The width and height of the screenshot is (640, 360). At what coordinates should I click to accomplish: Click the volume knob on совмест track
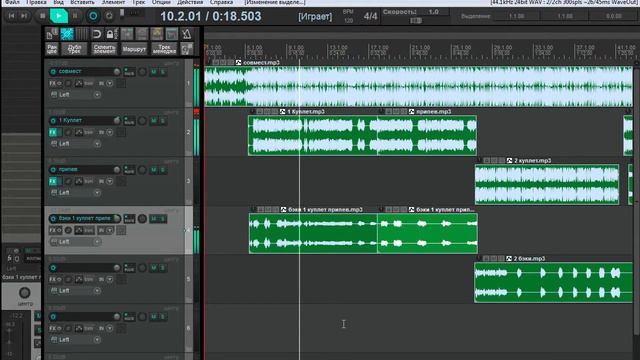pyautogui.click(x=117, y=72)
